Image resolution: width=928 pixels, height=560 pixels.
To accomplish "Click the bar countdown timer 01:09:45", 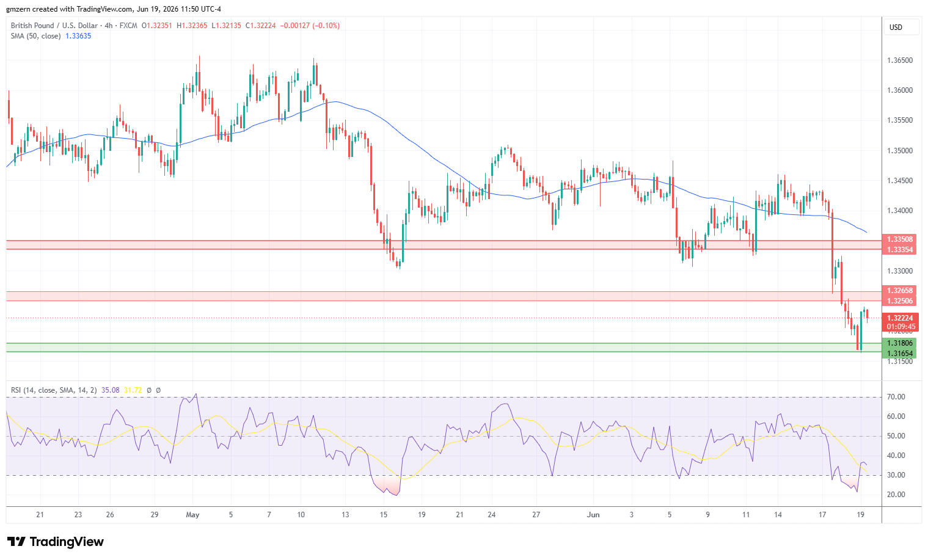I will coord(900,327).
